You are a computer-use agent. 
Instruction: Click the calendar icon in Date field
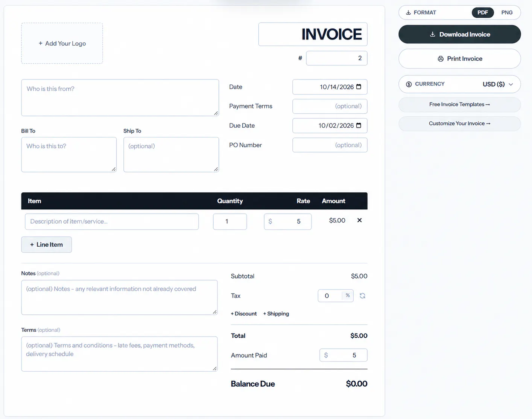point(359,87)
